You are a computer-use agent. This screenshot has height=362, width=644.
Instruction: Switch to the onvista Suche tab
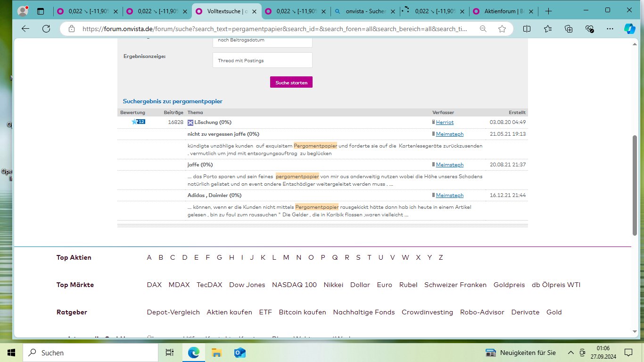tap(364, 10)
